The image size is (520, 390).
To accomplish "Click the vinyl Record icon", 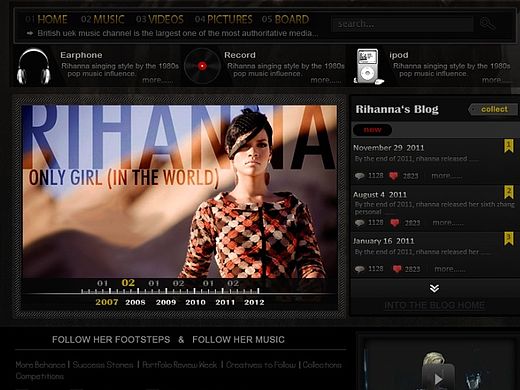I will (x=202, y=66).
